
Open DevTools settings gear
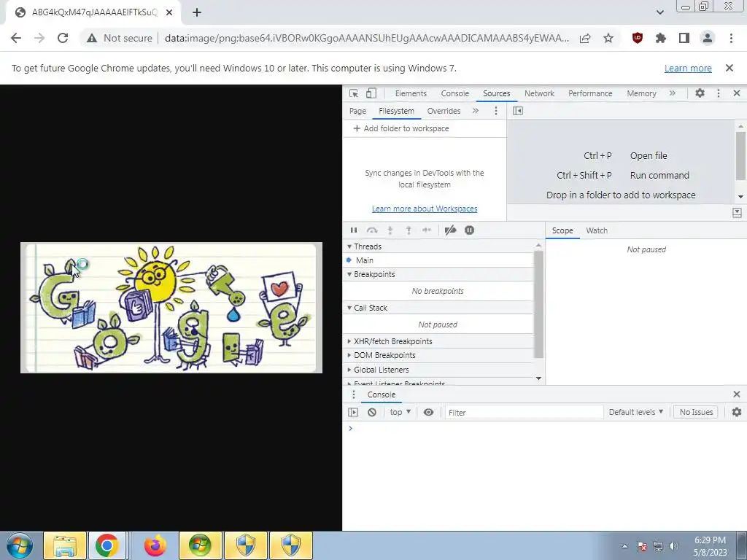[x=700, y=93]
